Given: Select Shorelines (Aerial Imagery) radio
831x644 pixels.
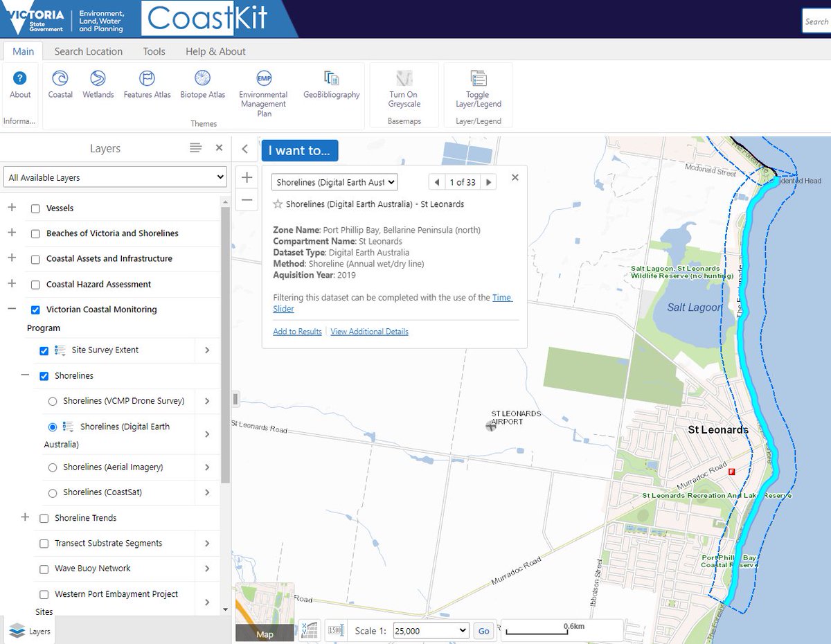Looking at the screenshot, I should point(53,468).
